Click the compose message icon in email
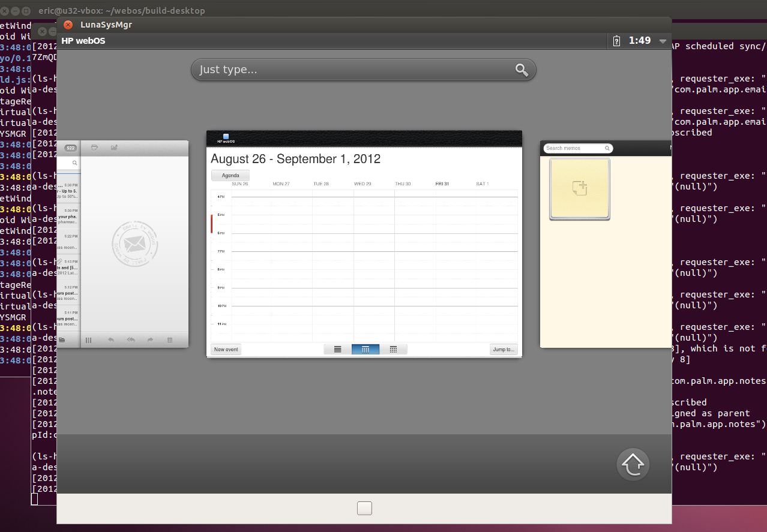This screenshot has height=532, width=767. [114, 147]
